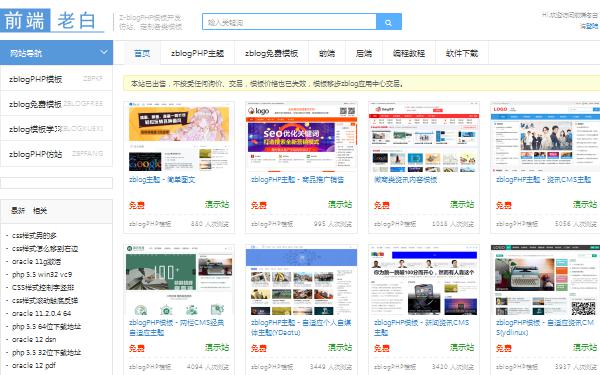Click the zblogPHP主题 - 资讯CMS主题 title
600x375 pixels.
[544, 179]
